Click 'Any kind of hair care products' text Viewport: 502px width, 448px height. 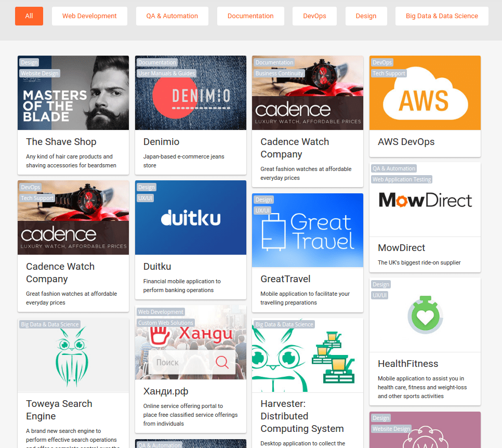click(71, 161)
